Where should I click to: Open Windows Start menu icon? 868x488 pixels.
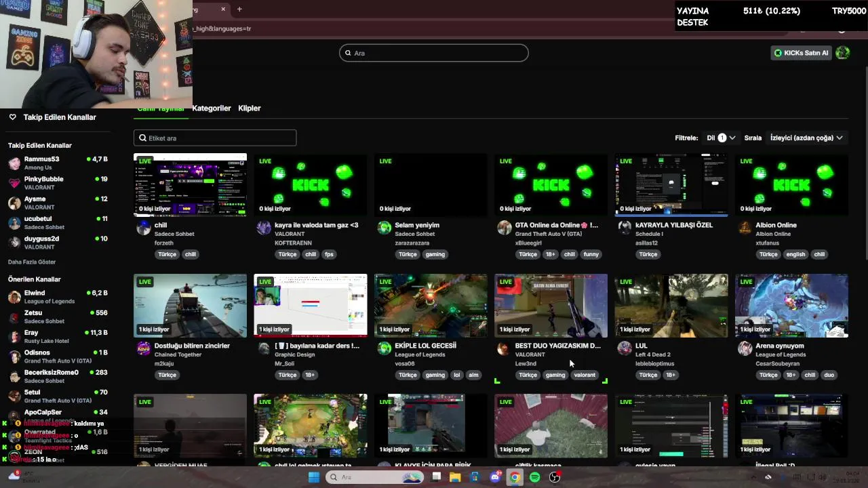click(314, 477)
